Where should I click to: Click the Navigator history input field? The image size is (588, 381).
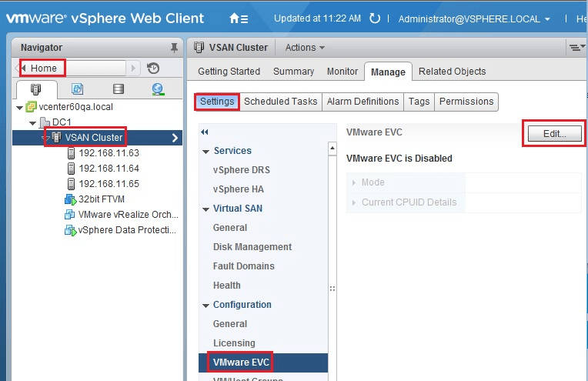pos(95,69)
